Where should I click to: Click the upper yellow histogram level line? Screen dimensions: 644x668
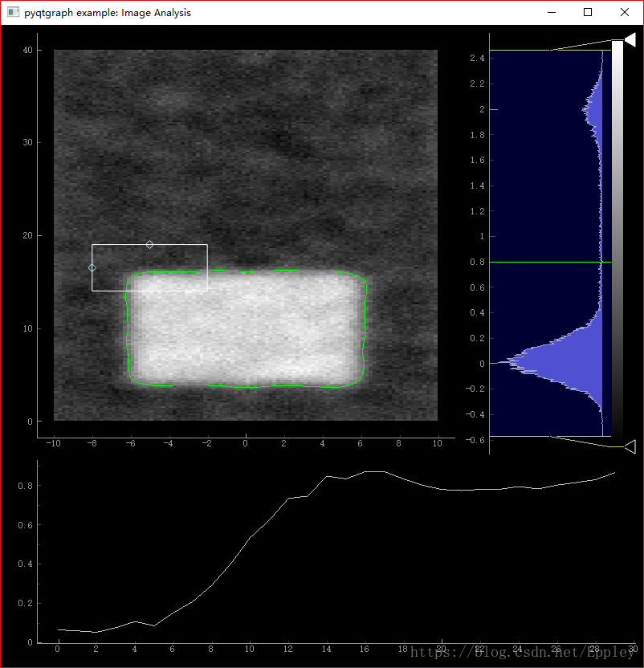[550, 51]
